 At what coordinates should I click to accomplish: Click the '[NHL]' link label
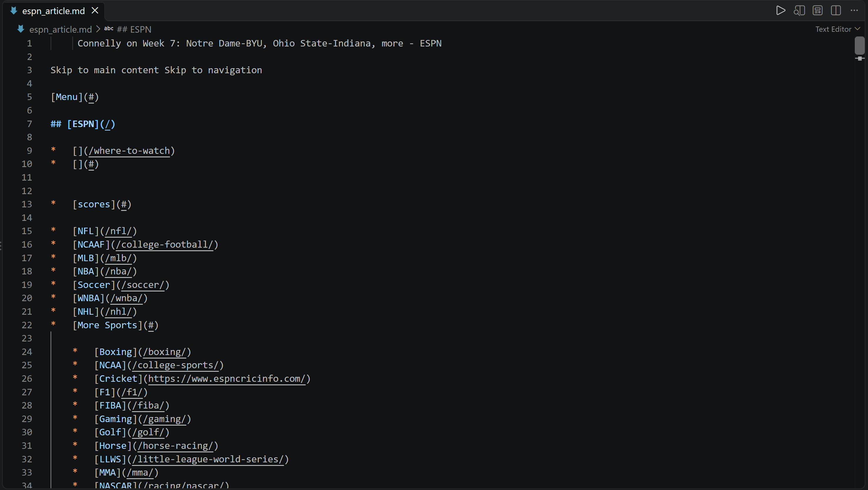pyautogui.click(x=86, y=311)
